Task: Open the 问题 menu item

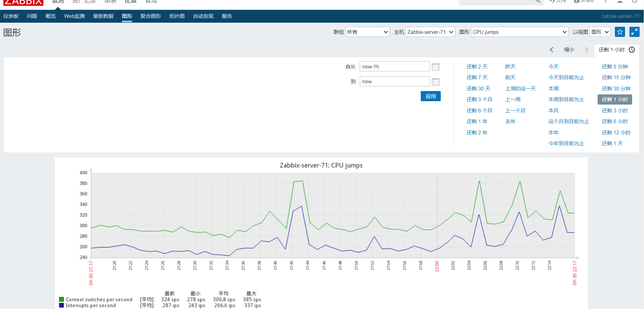Action: [x=32, y=16]
